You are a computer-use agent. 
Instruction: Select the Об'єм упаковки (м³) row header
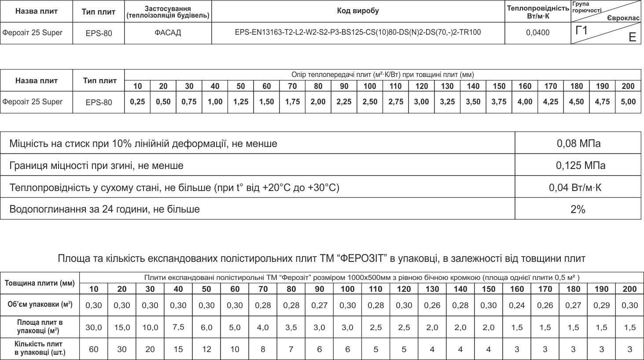tap(40, 305)
